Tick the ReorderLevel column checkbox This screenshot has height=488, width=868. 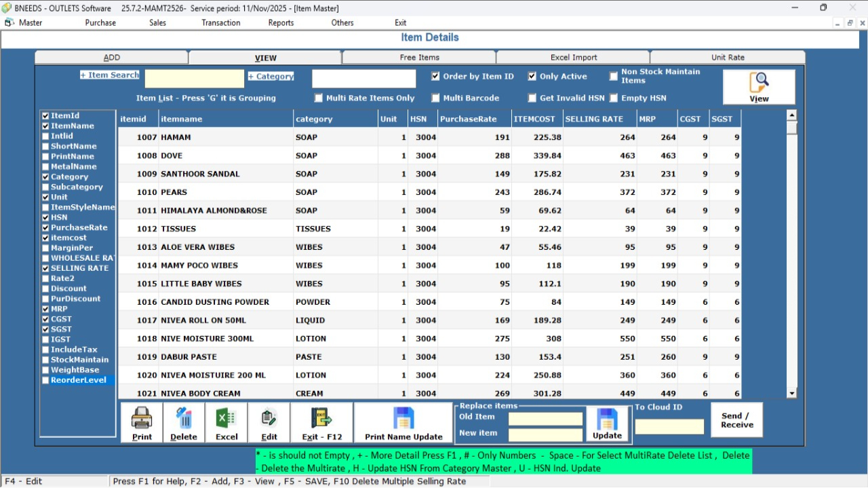[45, 381]
